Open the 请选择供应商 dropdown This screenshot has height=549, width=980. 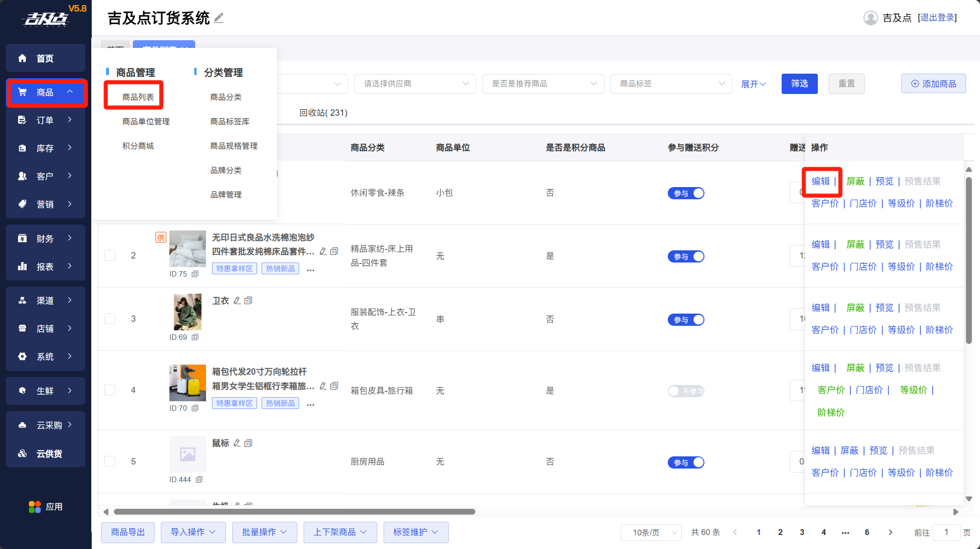pyautogui.click(x=415, y=84)
